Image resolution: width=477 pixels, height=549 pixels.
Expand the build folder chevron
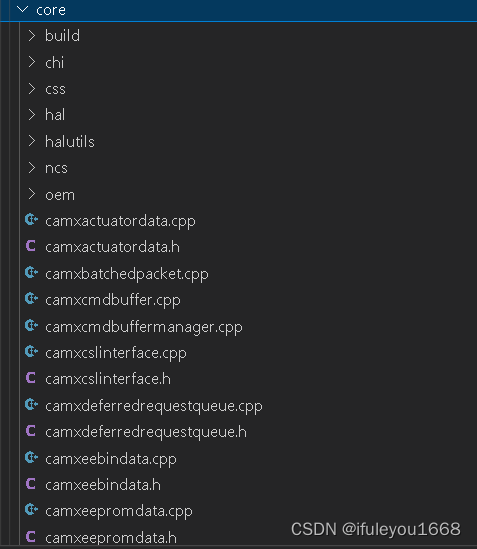pyautogui.click(x=32, y=35)
